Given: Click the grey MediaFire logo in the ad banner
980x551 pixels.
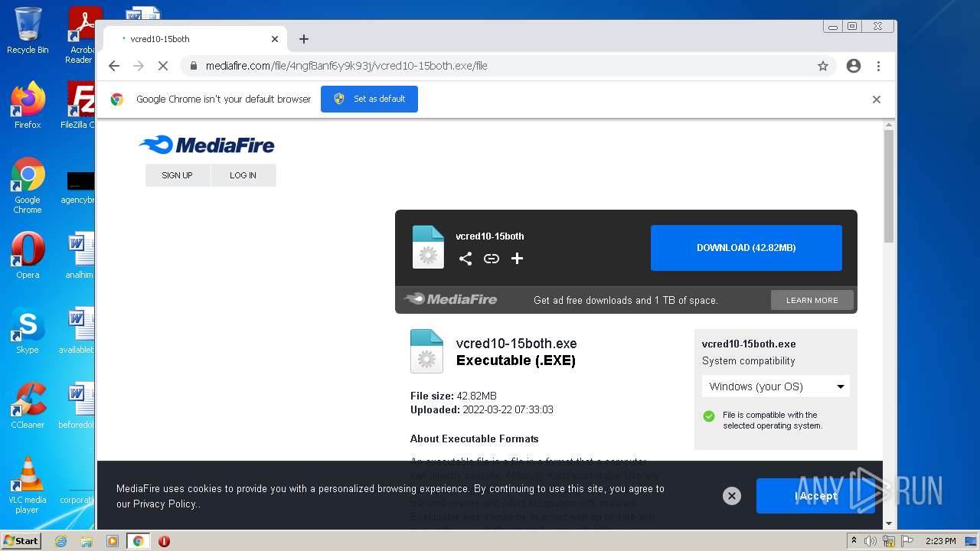Looking at the screenshot, I should (451, 299).
